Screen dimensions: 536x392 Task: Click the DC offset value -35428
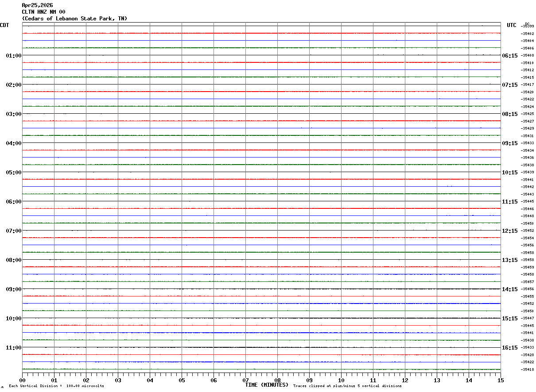pos(528,355)
